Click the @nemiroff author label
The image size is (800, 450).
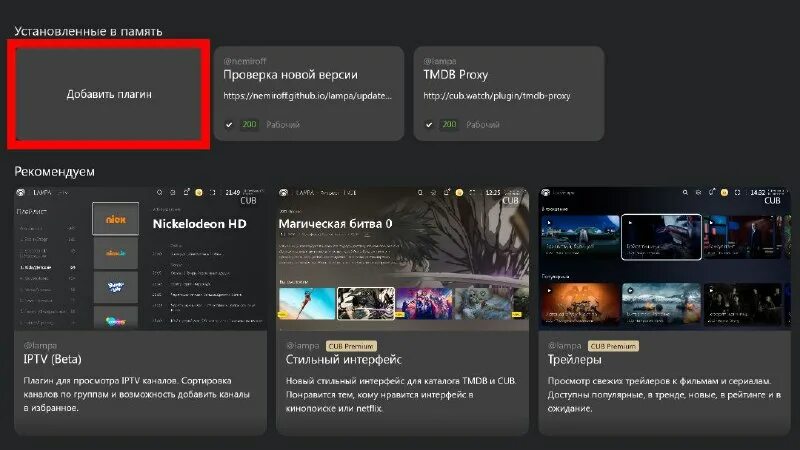tap(245, 61)
